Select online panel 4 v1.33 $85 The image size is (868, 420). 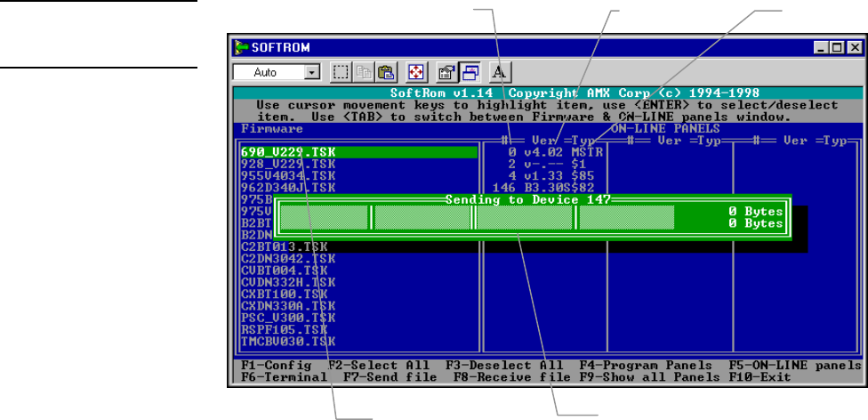[551, 175]
